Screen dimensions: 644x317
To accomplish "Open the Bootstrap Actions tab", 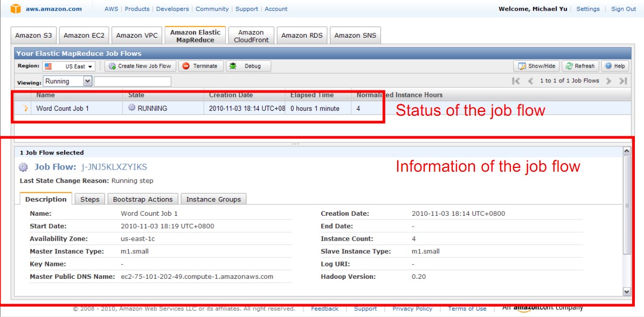I will 143,199.
